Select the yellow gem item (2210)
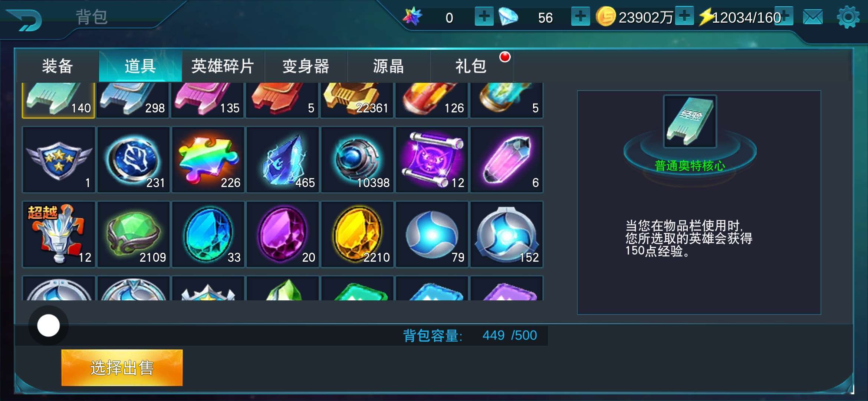The width and height of the screenshot is (868, 401). (357, 234)
